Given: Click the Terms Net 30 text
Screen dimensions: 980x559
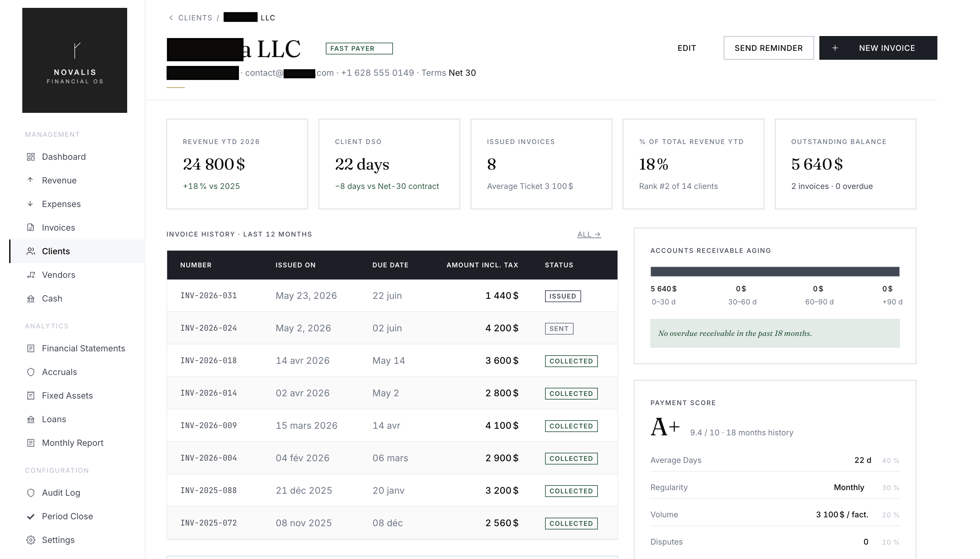Looking at the screenshot, I should click(448, 73).
